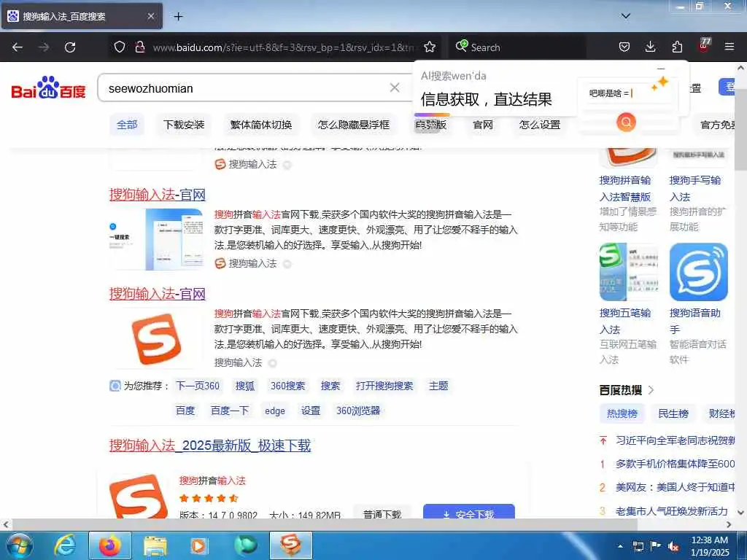Click the browser back arrow
The width and height of the screenshot is (747, 560).
click(x=18, y=47)
